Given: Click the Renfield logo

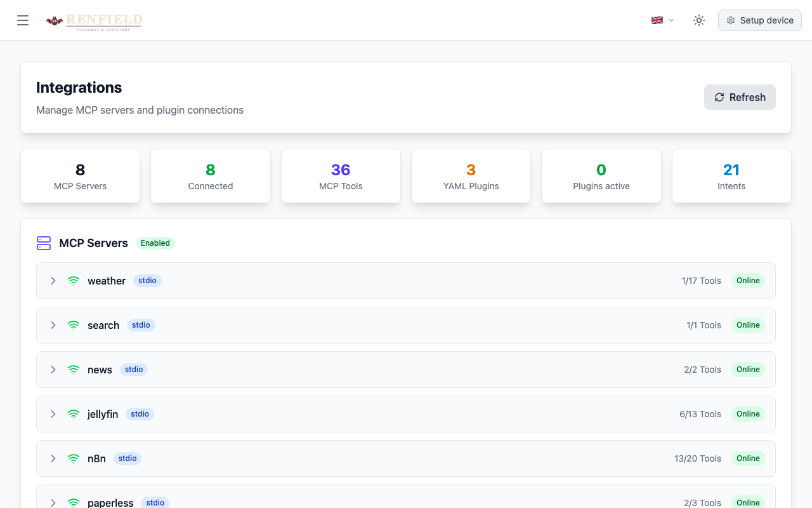Looking at the screenshot, I should click(x=94, y=22).
